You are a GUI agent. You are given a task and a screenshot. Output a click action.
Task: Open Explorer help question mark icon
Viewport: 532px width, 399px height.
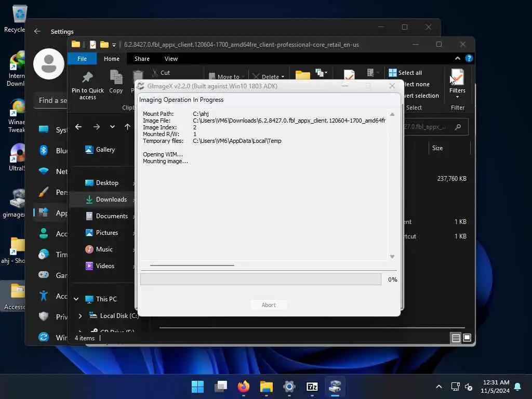pos(469,58)
